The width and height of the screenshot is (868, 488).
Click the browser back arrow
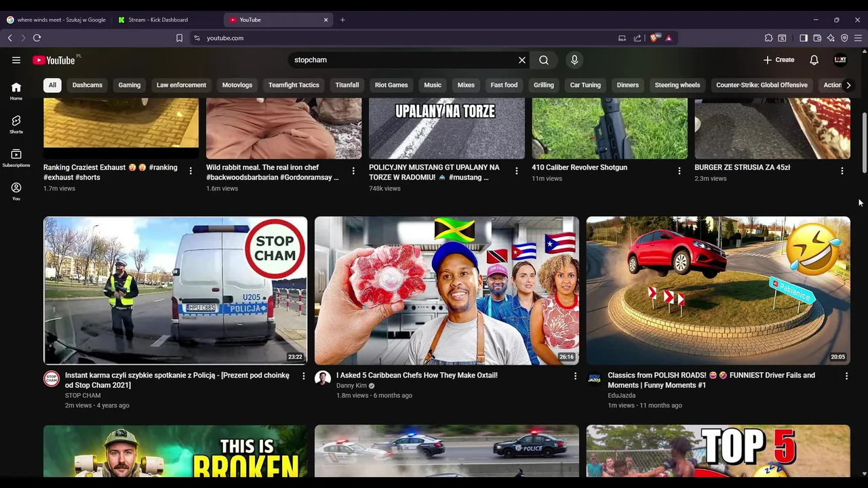click(x=10, y=38)
